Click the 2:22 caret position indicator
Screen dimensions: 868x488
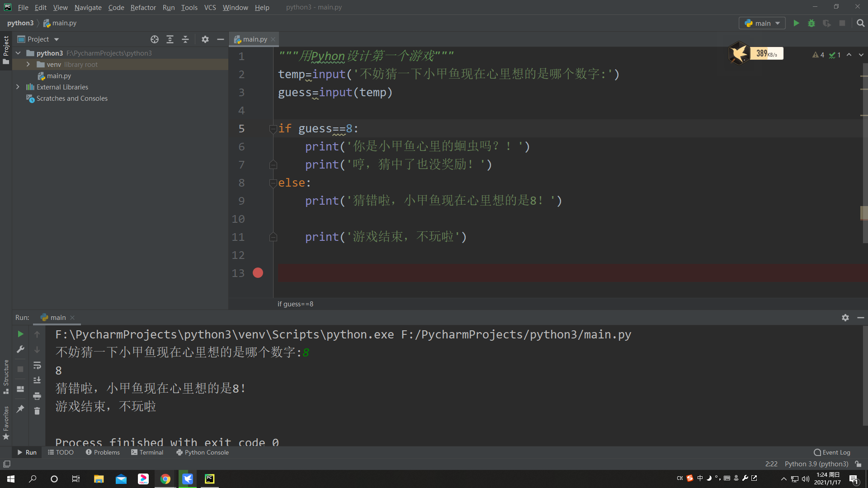point(771,464)
